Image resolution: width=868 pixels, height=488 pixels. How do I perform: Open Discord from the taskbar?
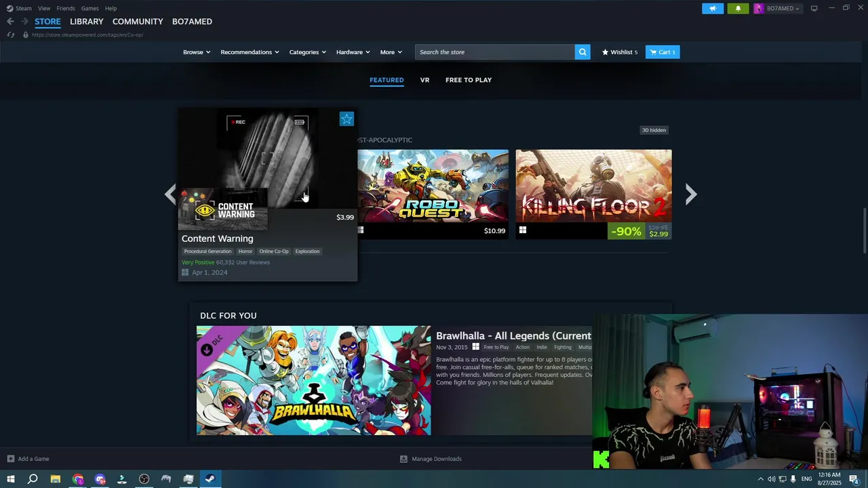coord(100,479)
